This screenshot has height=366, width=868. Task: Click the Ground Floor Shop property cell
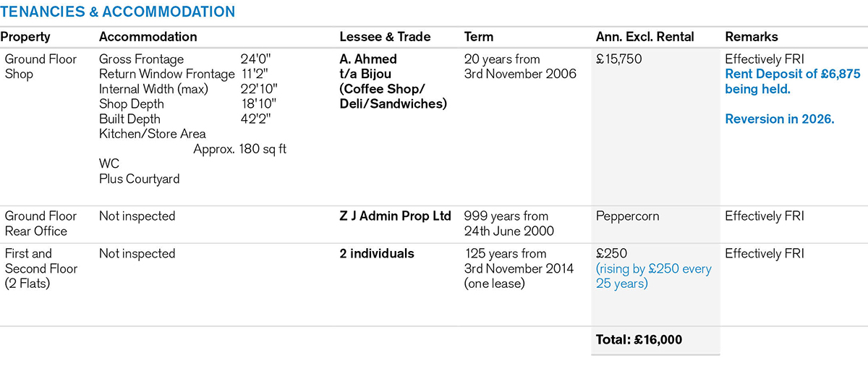coord(41,67)
